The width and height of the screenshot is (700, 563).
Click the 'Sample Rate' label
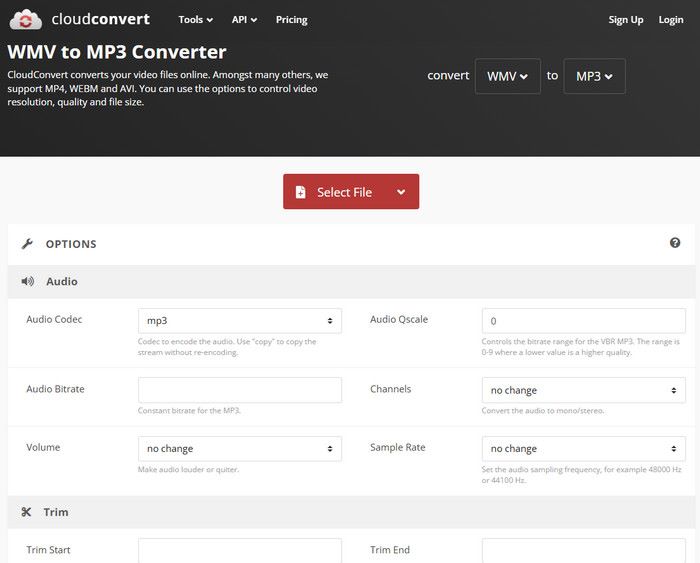tap(397, 447)
